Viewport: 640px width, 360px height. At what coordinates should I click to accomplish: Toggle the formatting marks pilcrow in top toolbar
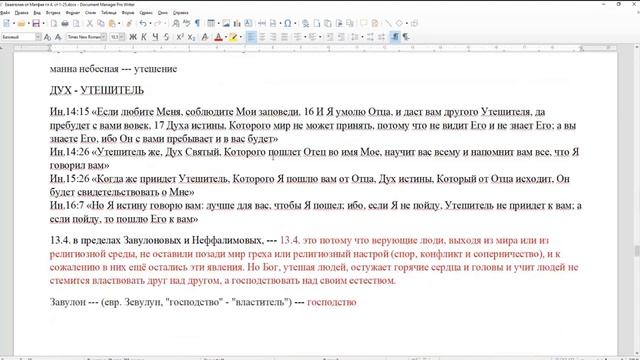tap(197, 23)
